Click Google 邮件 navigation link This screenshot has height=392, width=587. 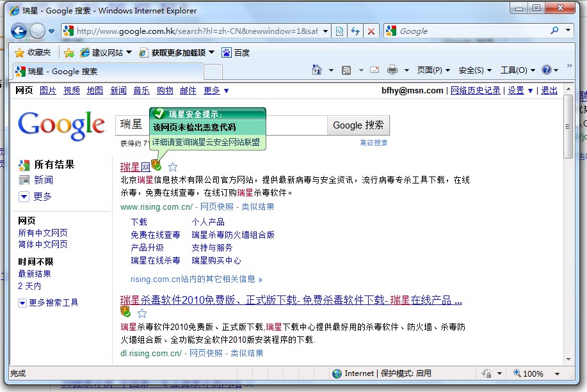188,91
